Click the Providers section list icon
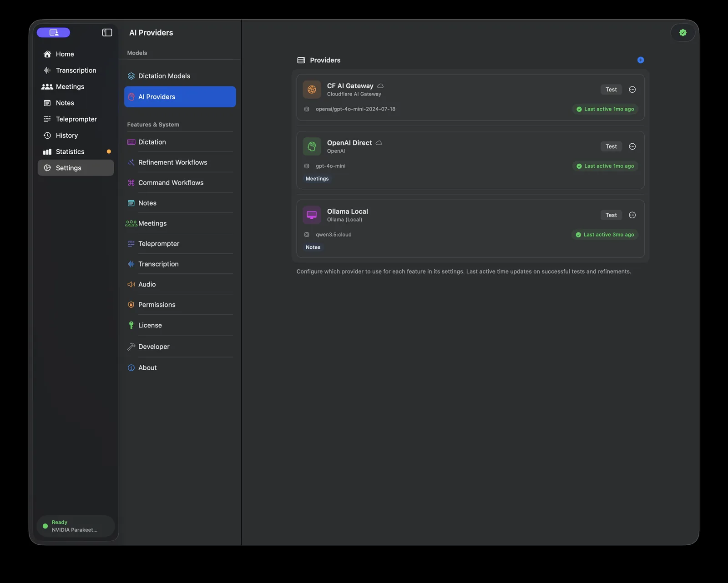The image size is (728, 583). click(x=301, y=60)
